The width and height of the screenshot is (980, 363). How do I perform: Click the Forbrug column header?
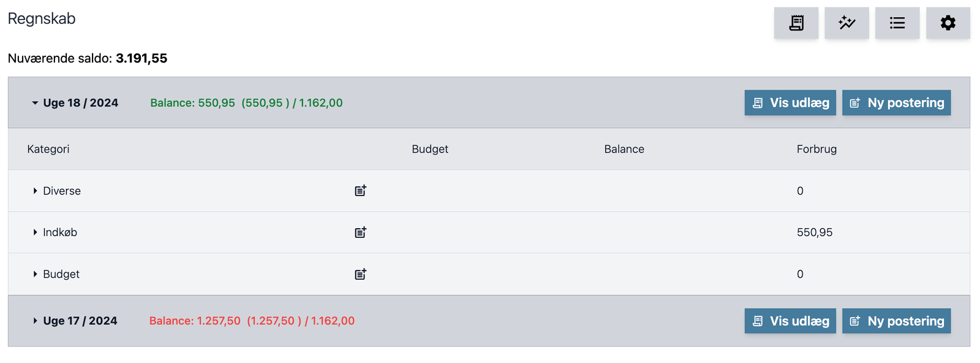click(816, 149)
